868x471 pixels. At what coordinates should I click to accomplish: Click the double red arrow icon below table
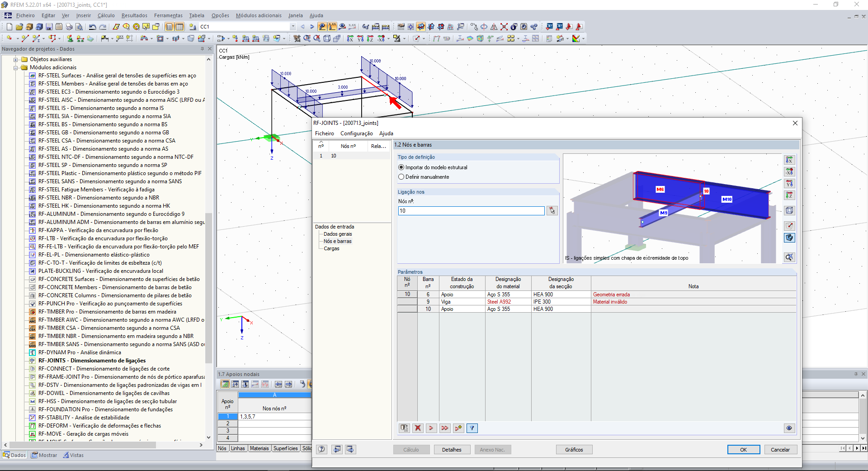tap(445, 428)
